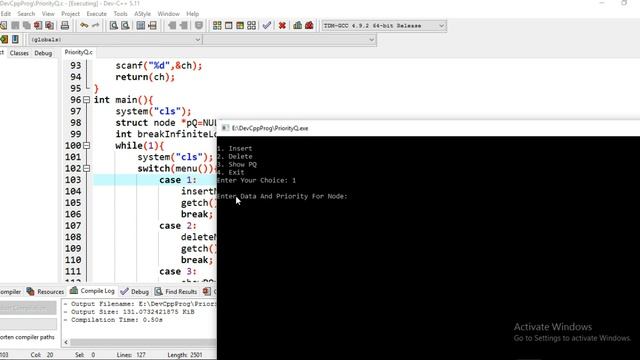640x360 pixels.
Task: Click the Indent toolbar icon
Action: pyautogui.click(x=172, y=25)
